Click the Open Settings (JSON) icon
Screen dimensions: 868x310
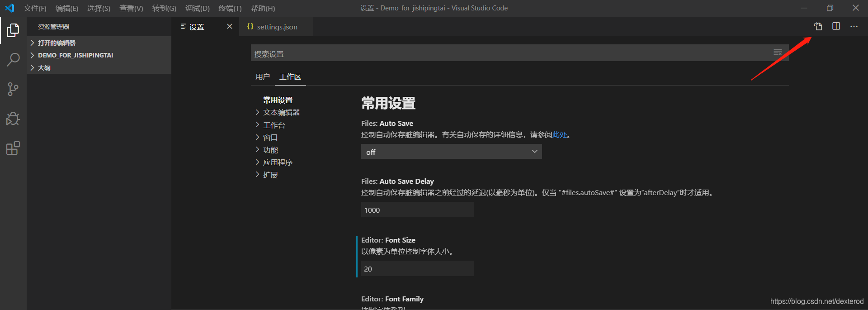(x=818, y=26)
